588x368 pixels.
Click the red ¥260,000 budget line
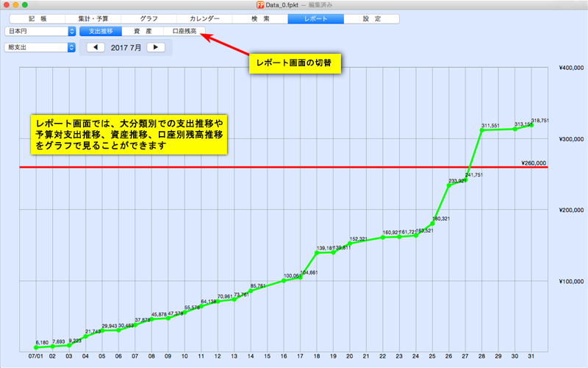pos(294,168)
